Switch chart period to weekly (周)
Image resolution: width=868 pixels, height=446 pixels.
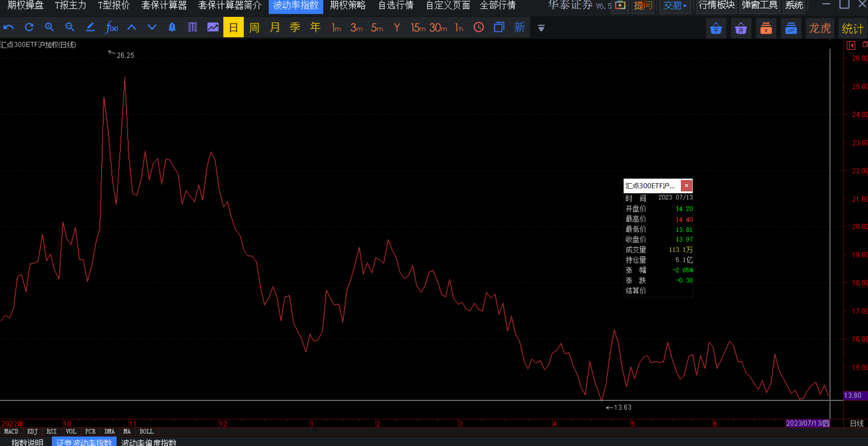pos(254,27)
